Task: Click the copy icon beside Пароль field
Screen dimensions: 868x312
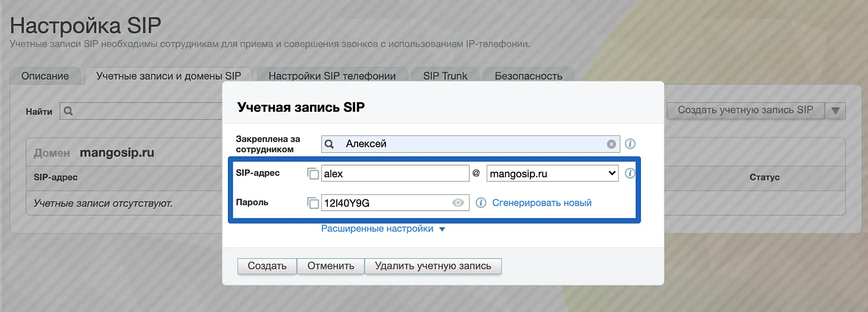Action: click(313, 203)
